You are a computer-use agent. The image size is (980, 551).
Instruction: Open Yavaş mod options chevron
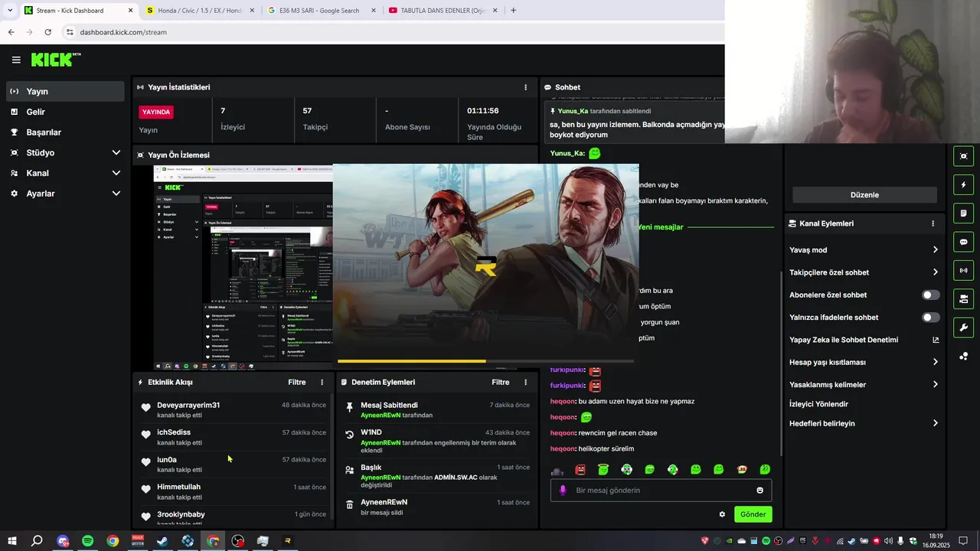pos(935,249)
